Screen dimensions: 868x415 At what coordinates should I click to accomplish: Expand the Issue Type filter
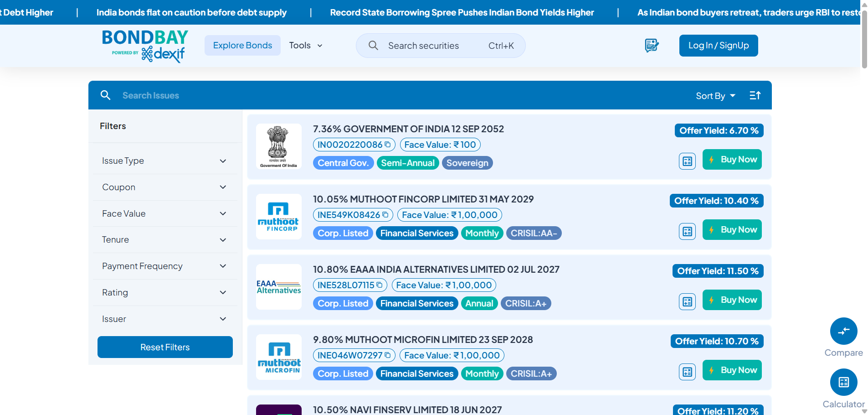click(x=164, y=161)
